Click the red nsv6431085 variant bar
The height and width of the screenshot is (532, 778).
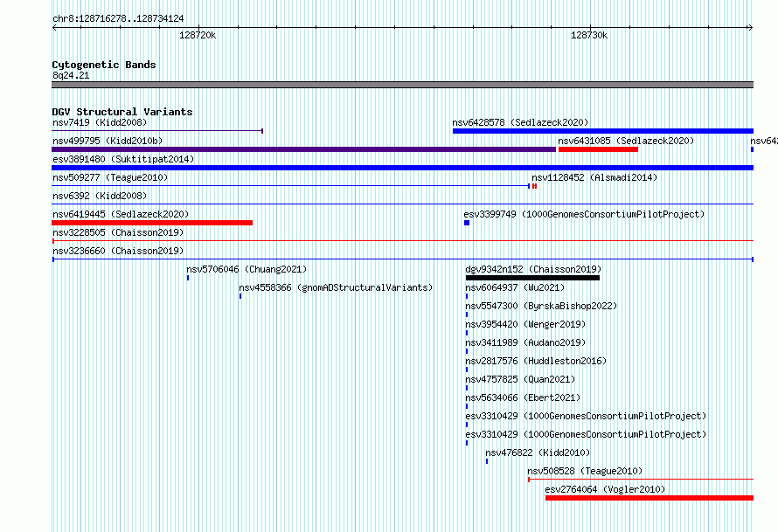point(598,149)
